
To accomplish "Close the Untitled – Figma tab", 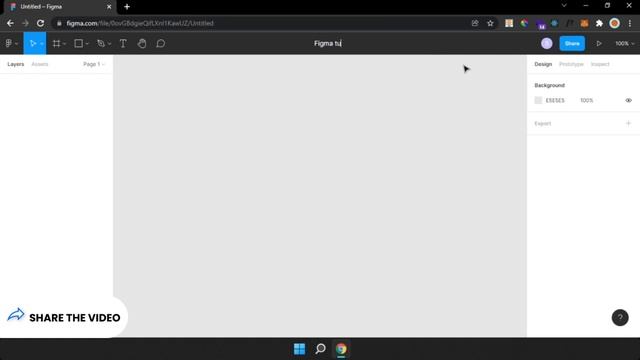I will [x=109, y=7].
